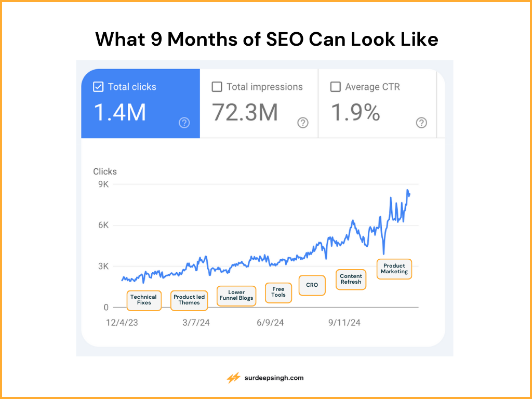
Task: Select the 1.4M total clicks value
Action: [119, 112]
